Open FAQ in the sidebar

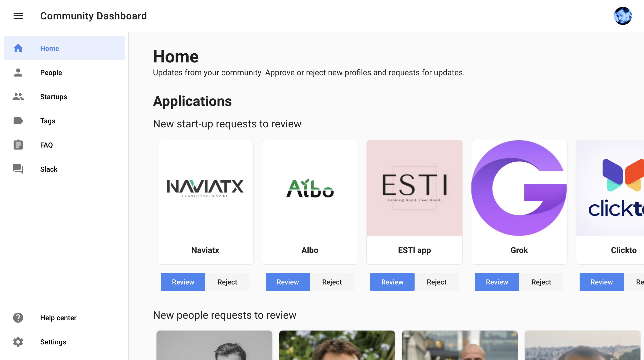[x=64, y=145]
